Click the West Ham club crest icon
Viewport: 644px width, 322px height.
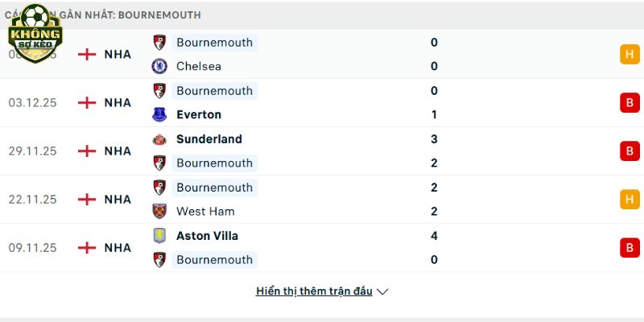(x=159, y=211)
